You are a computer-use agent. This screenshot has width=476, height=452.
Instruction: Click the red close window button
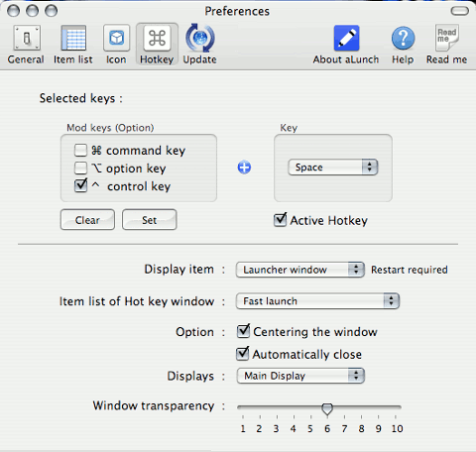(x=14, y=11)
